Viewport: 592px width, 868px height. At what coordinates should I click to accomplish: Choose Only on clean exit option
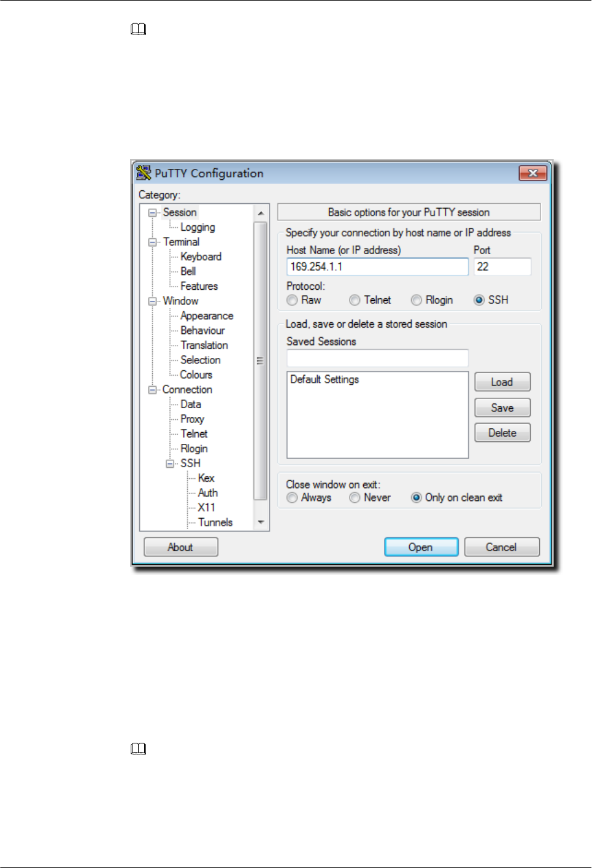pyautogui.click(x=416, y=498)
